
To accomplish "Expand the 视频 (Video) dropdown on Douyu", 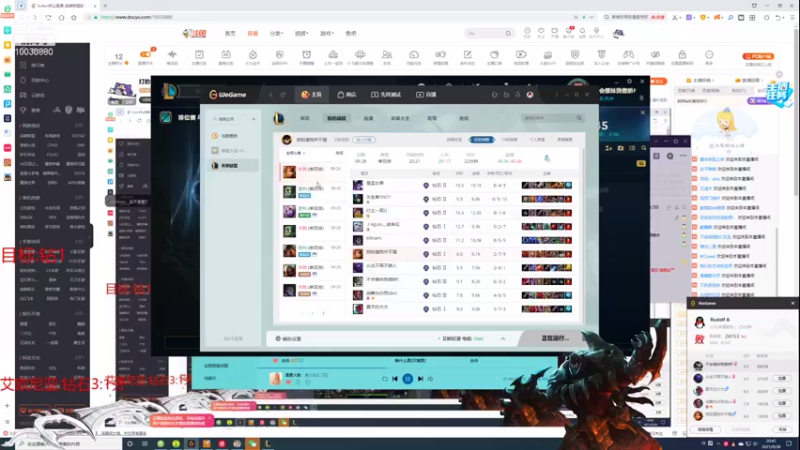I will [x=302, y=33].
